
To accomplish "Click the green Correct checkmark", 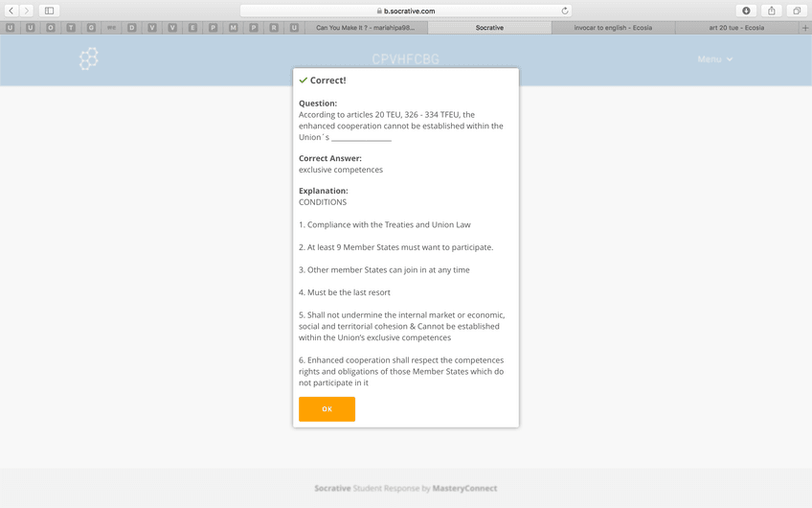I will click(x=303, y=81).
